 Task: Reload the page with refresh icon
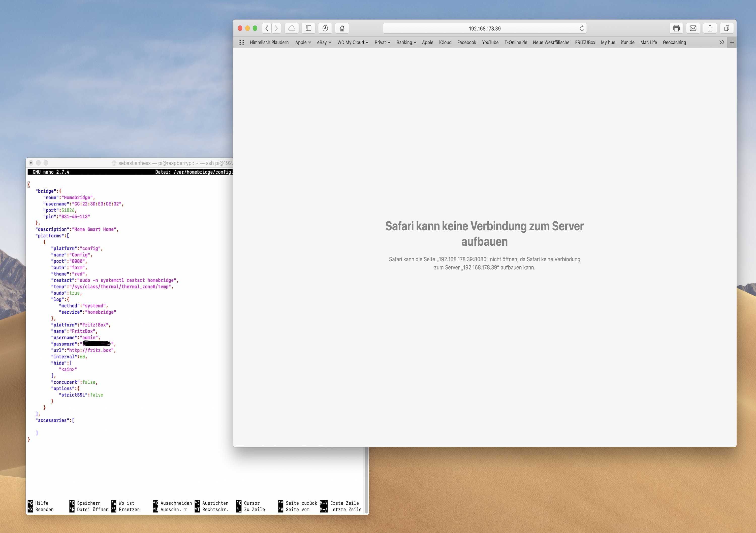point(582,28)
